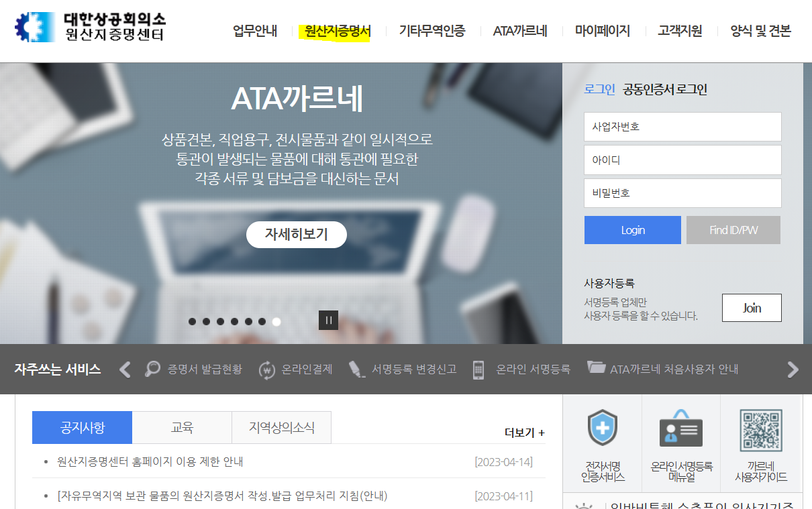Focus the 아이디 input field
The image size is (812, 509).
[682, 160]
